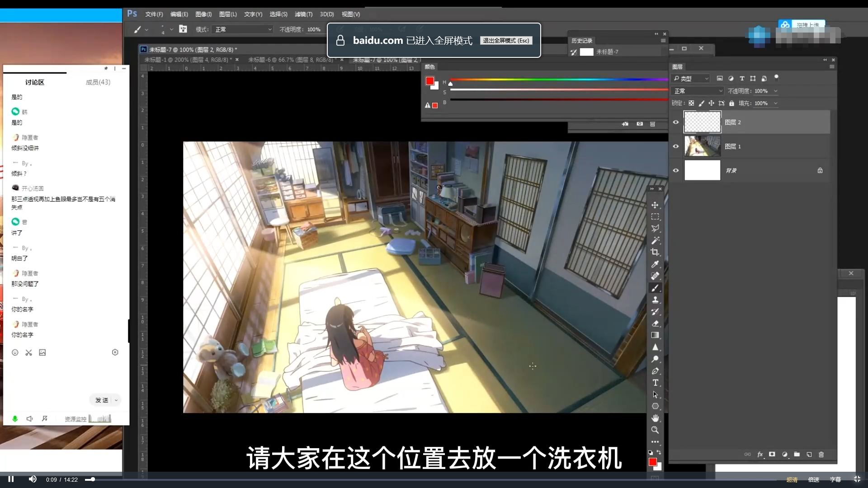The height and width of the screenshot is (488, 868).
Task: Toggle lock transparent pixels
Action: pyautogui.click(x=691, y=103)
